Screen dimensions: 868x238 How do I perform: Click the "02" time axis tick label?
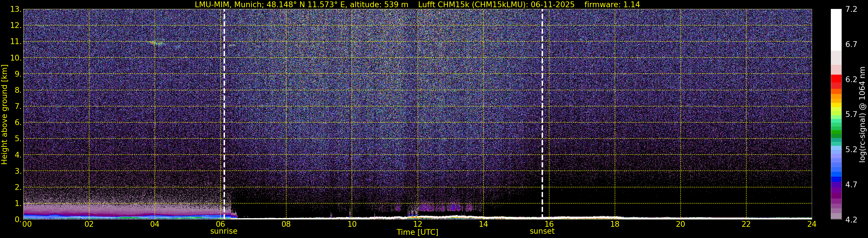(x=89, y=224)
